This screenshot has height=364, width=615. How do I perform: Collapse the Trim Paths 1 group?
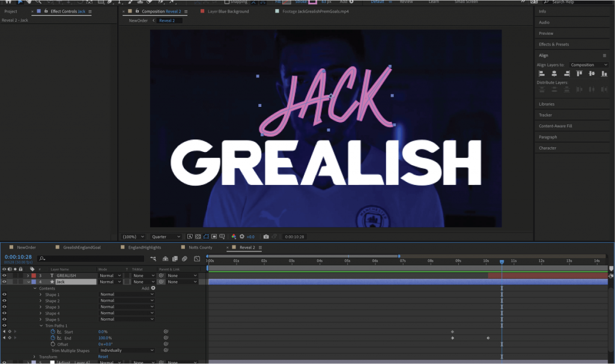[41, 326]
